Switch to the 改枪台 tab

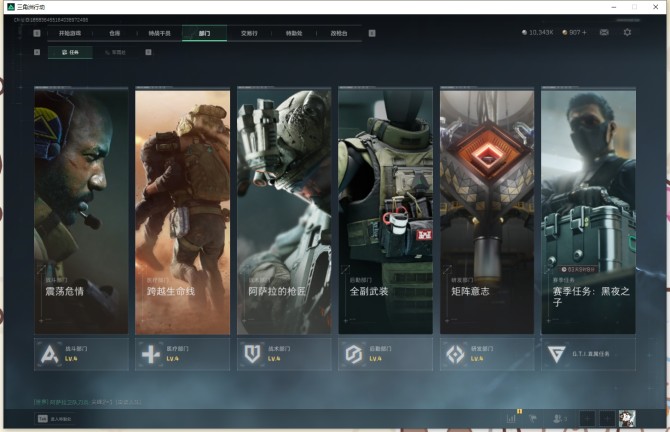pyautogui.click(x=339, y=33)
